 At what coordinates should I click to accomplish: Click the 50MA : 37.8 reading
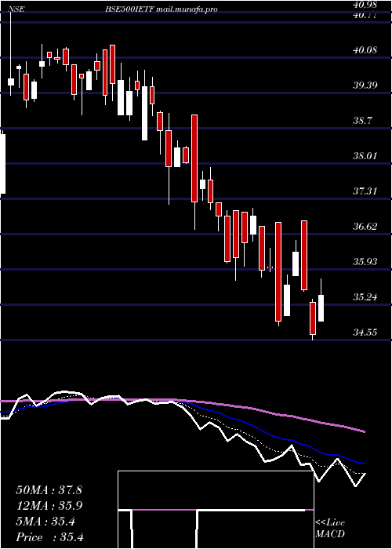49,490
